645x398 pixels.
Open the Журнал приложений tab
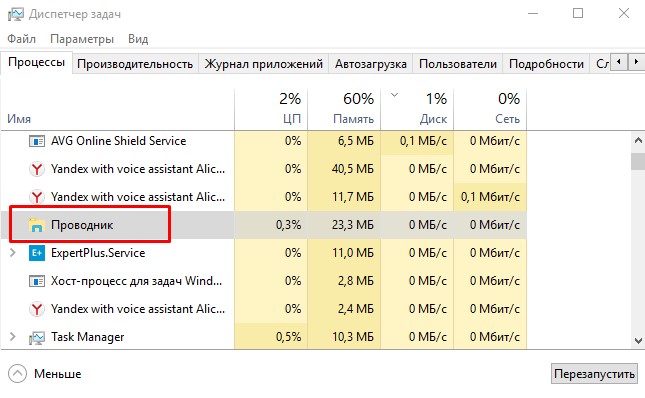coord(264,64)
